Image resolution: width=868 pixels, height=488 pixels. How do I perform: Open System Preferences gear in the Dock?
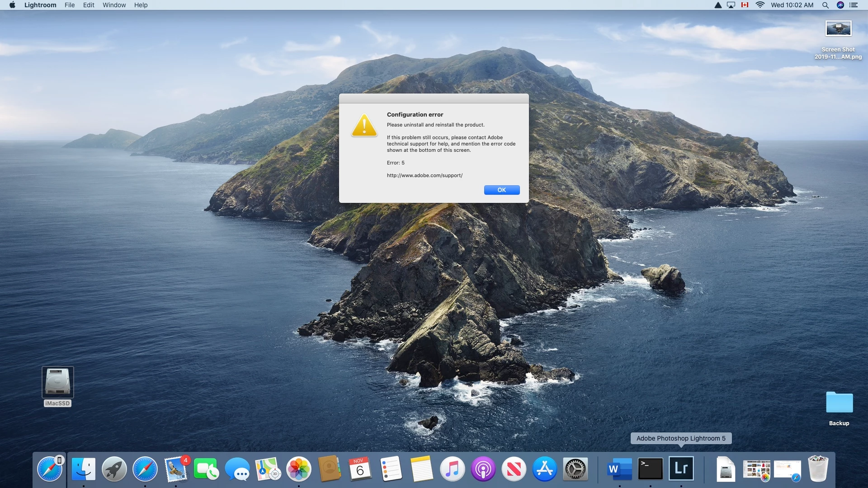[x=575, y=469]
